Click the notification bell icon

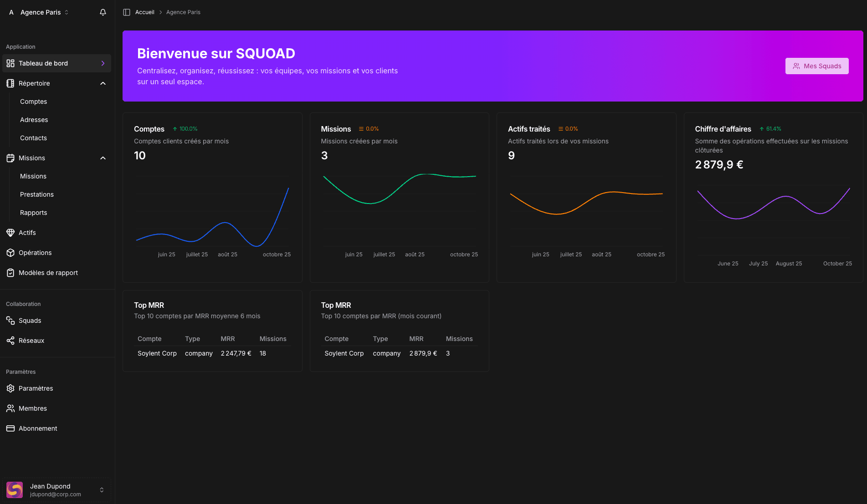coord(103,12)
